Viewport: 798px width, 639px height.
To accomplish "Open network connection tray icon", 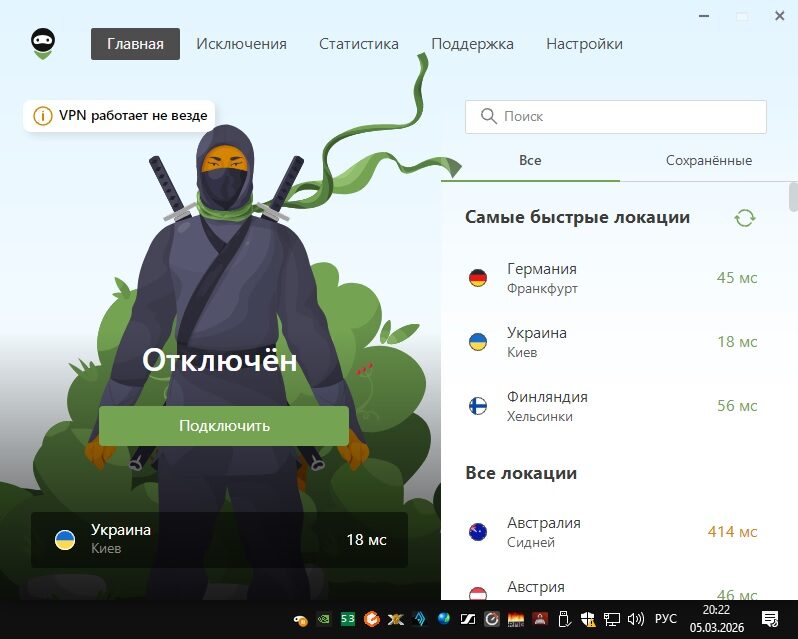I will coord(612,619).
